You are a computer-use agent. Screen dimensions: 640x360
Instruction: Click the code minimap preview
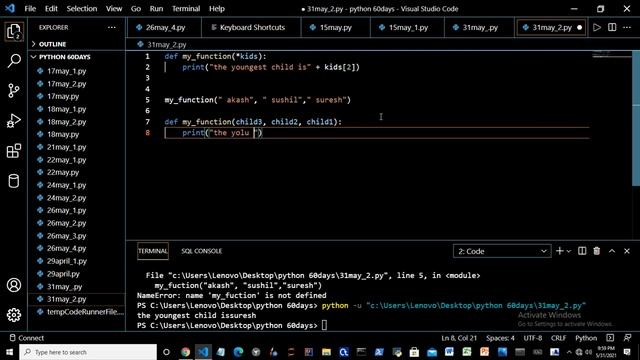coord(611,54)
